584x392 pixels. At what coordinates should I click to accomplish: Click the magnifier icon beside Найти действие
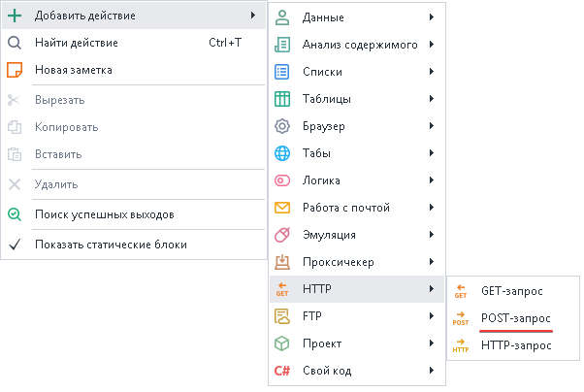coord(15,43)
